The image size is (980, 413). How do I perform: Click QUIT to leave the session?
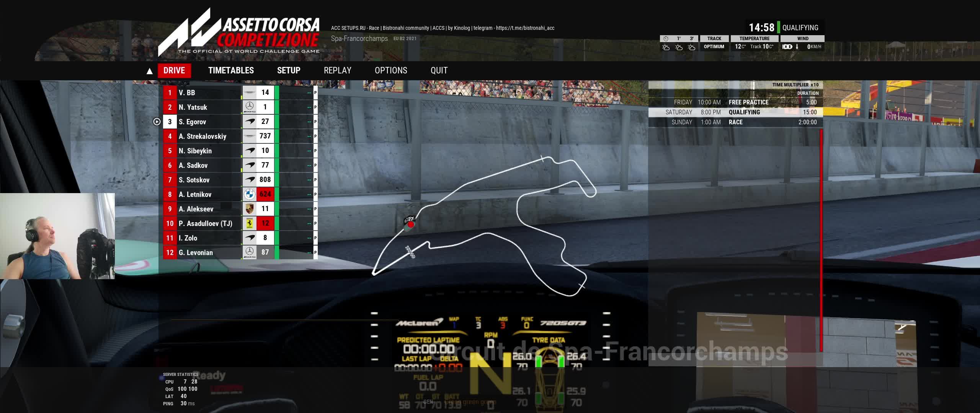[x=439, y=70]
